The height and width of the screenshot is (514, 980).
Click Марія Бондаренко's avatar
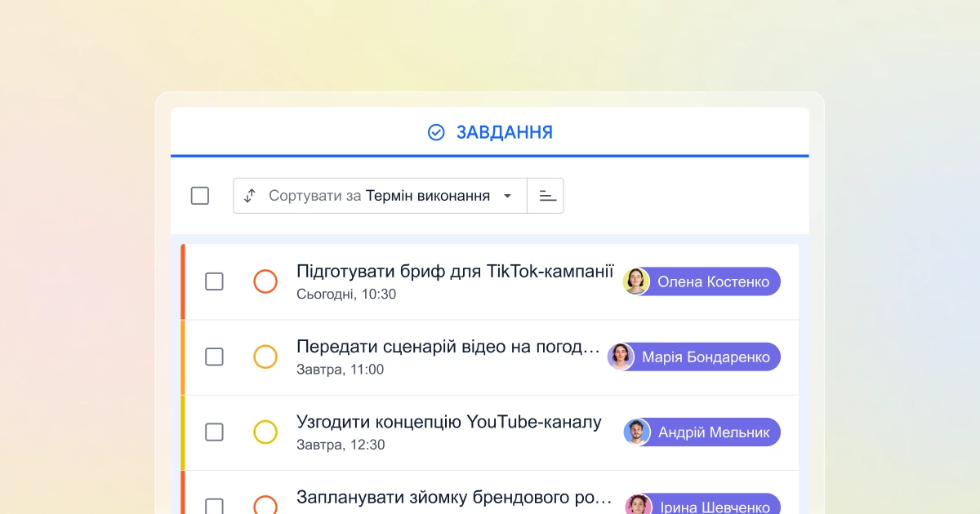coord(621,357)
